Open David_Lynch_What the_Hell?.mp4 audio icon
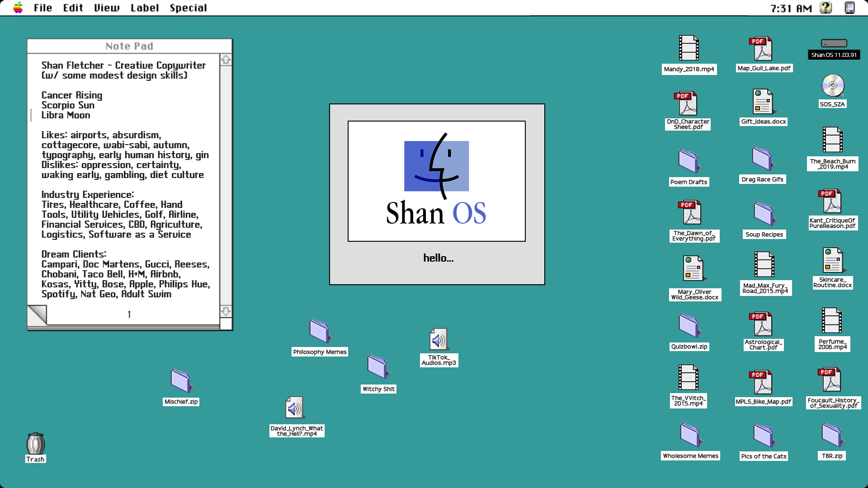868x488 pixels. 295,408
